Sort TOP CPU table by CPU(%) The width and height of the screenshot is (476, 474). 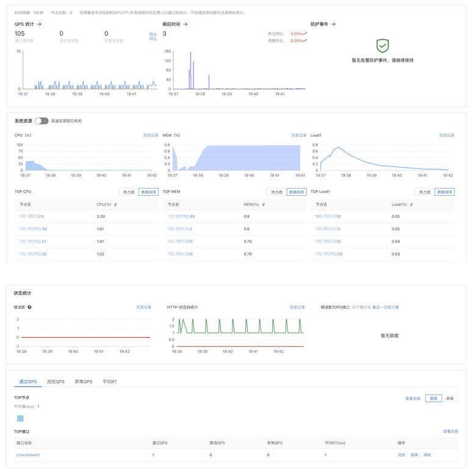point(115,204)
